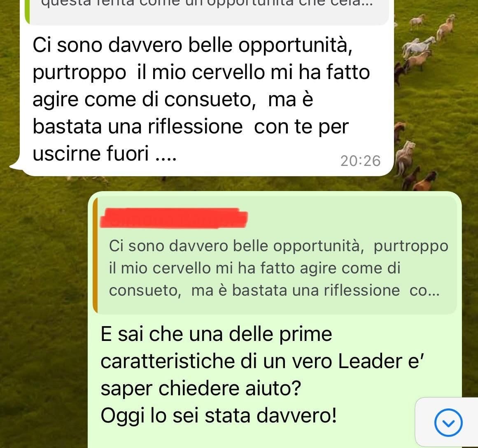Tap the line 'Oggi lo sei stata davvero!'

click(x=219, y=416)
